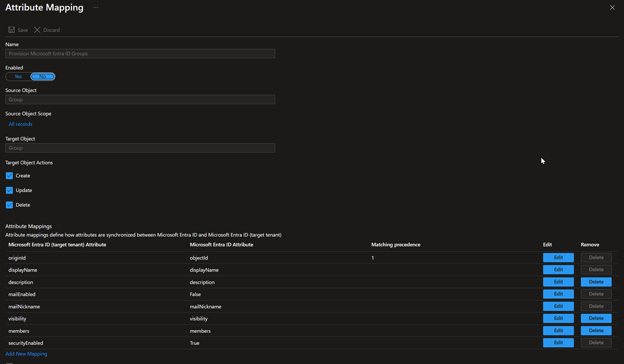Viewport: 624px width, 364px height.
Task: Uncheck the Update target action checkbox
Action: pyautogui.click(x=9, y=191)
